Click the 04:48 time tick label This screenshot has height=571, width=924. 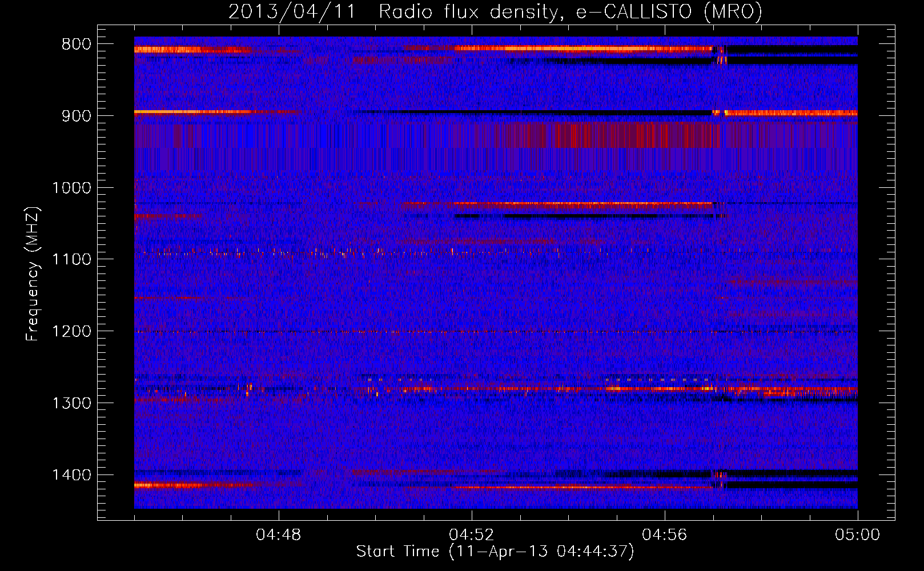[279, 535]
